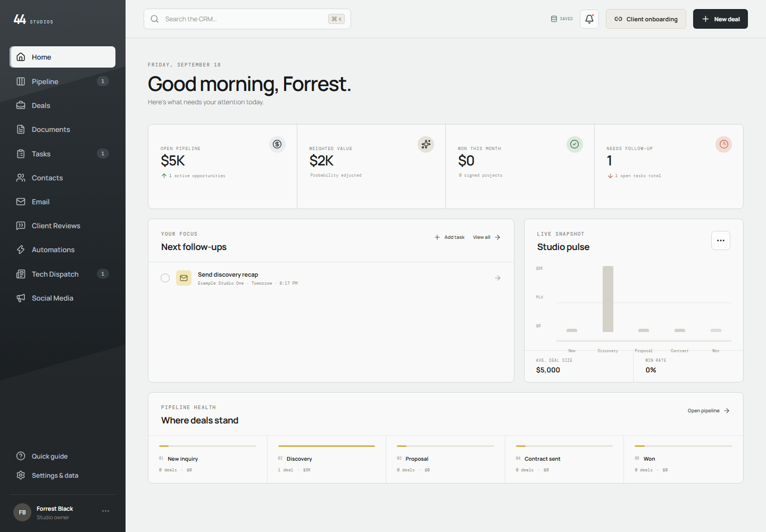This screenshot has width=766, height=532.
Task: Click the Weighted Value sparkle icon
Action: [426, 144]
